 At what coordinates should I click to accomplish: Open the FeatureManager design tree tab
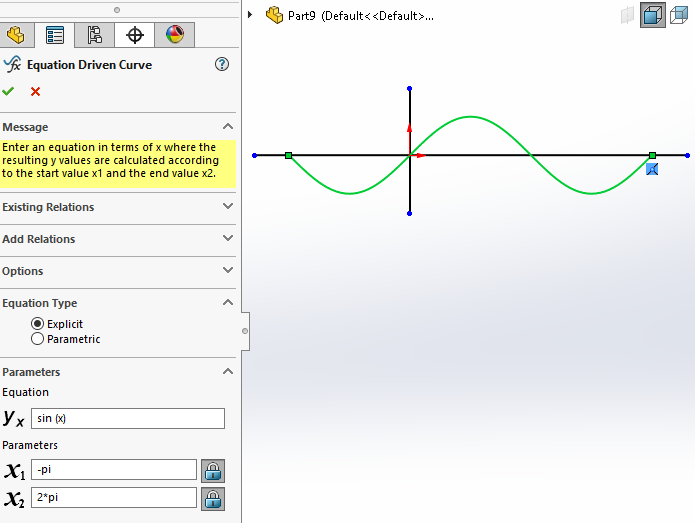pos(16,35)
